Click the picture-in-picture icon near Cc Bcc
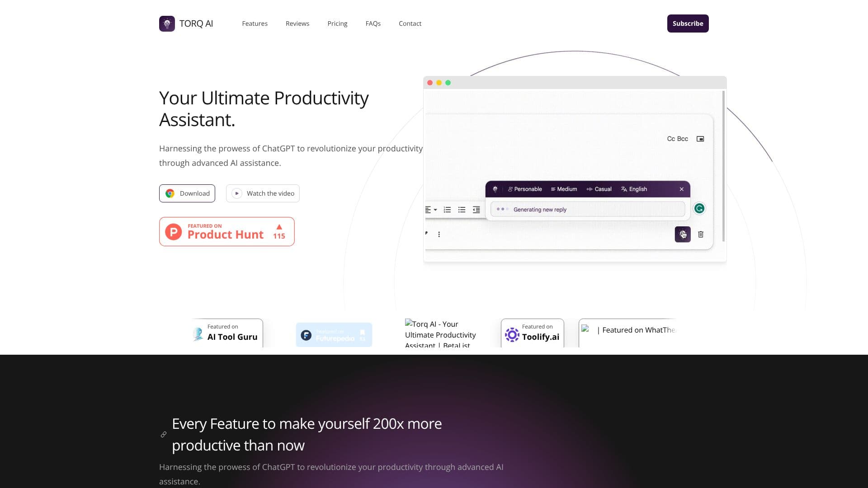Screen dimensions: 868x488 700,139
